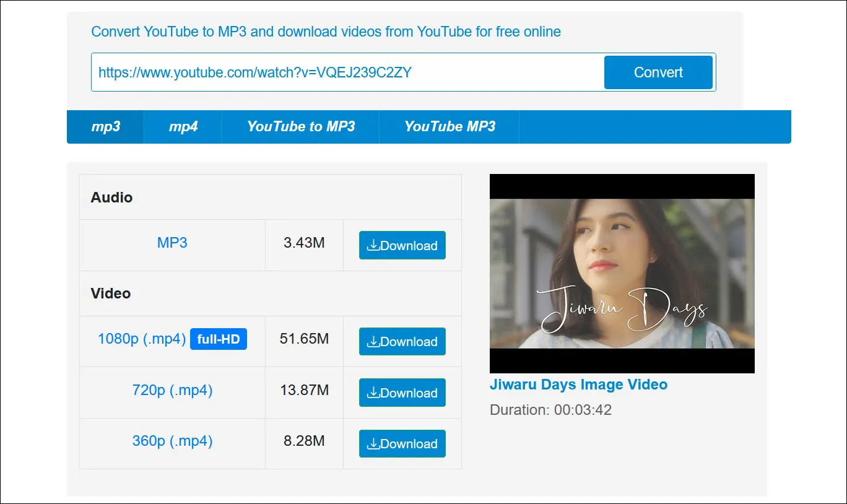Open the Jiwaru Days Image Video title link
This screenshot has width=847, height=504.
578,385
